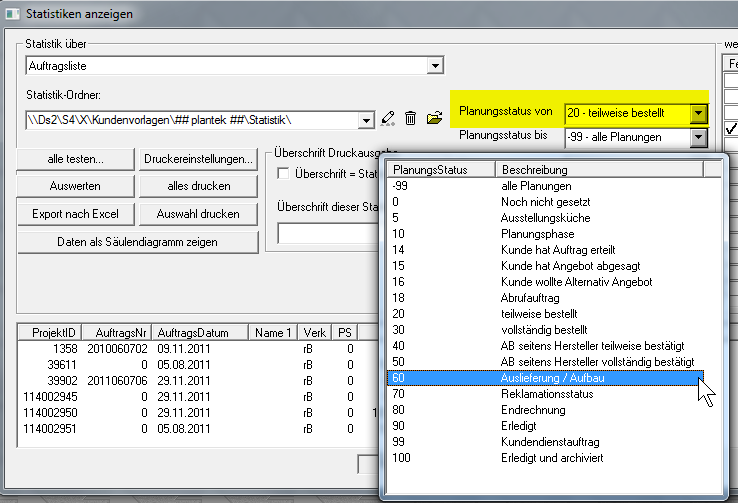Click 'Daten als Säulendiagramm zeigen' button
The width and height of the screenshot is (738, 503).
pyautogui.click(x=138, y=242)
